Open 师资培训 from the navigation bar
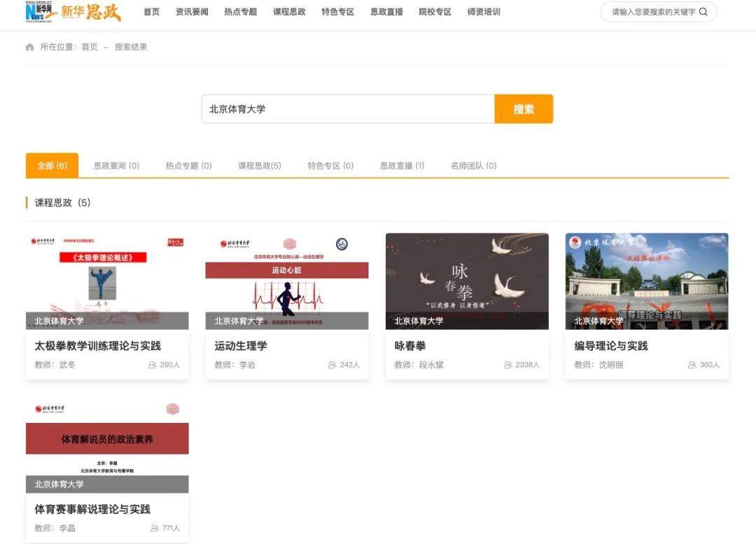The image size is (756, 544). 484,12
